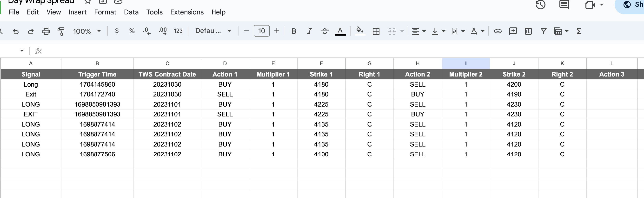
Task: Click the Undo icon
Action: point(16,31)
